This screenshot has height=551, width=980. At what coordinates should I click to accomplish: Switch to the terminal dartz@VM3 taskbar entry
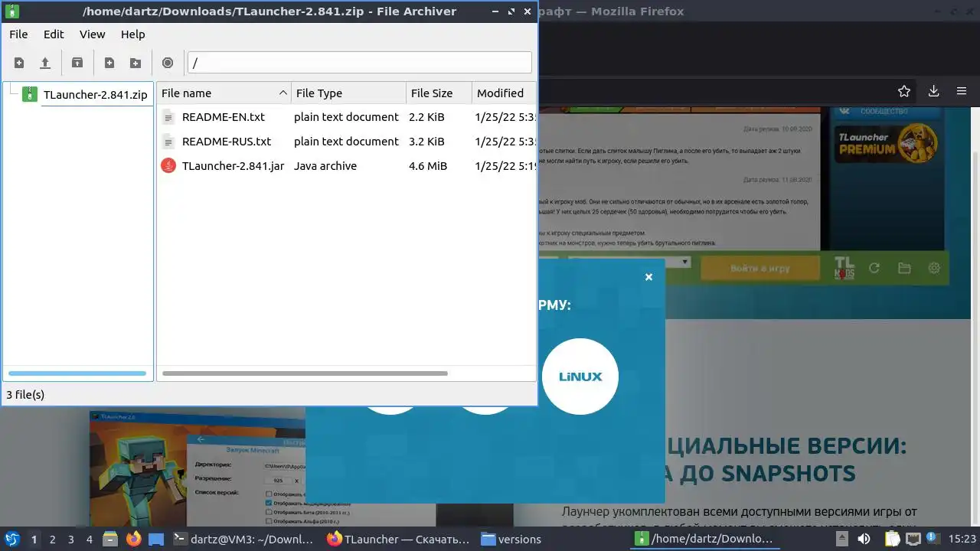(x=244, y=539)
